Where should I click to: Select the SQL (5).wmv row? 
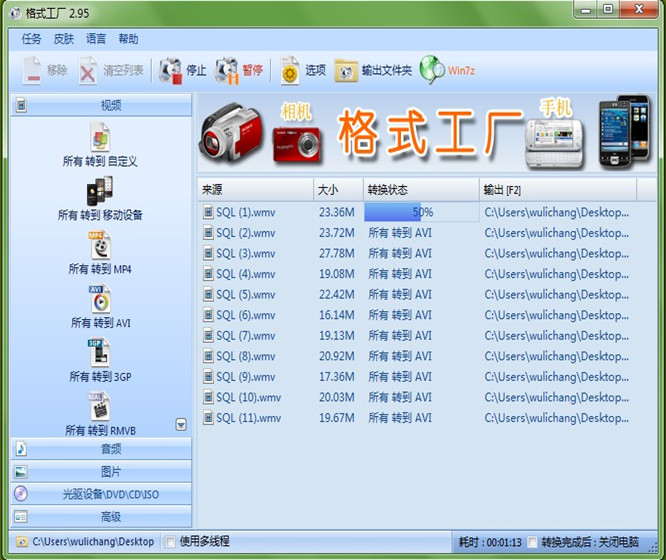pos(426,294)
